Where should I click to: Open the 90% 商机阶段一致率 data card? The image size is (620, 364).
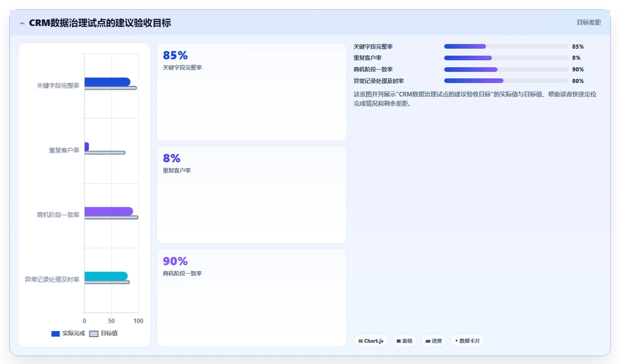[252, 298]
